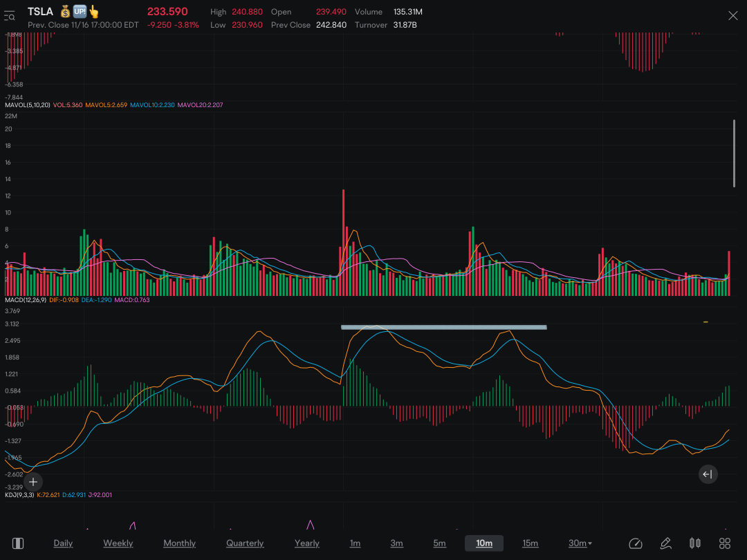The height and width of the screenshot is (560, 747).
Task: Open the speedometer indicator icon
Action: (x=636, y=543)
